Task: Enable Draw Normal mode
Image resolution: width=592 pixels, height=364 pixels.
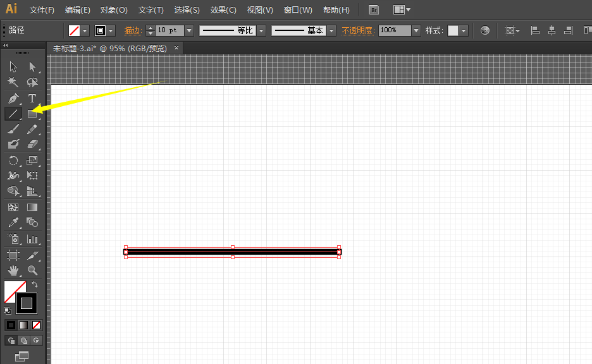Action: point(11,341)
